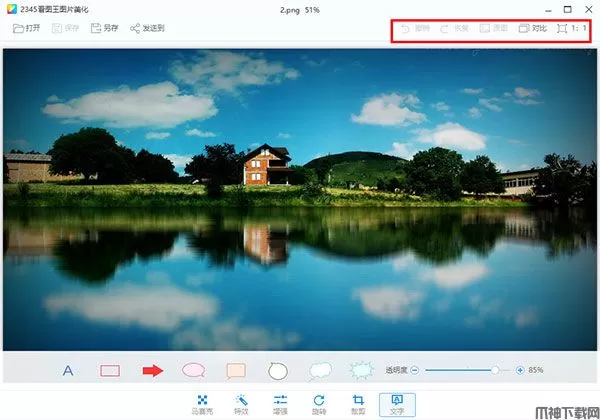The height and width of the screenshot is (420, 600).
Task: Select the round thought bubble shape
Action: (x=278, y=371)
